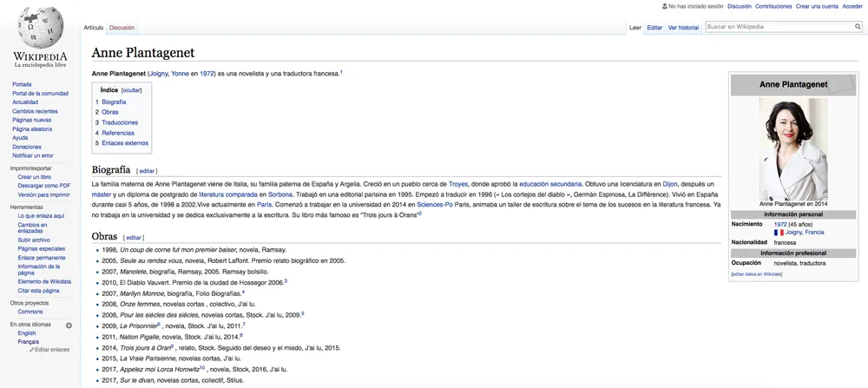Open Joigny, Francia in the infobox
The width and height of the screenshot is (868, 388).
[x=805, y=233]
